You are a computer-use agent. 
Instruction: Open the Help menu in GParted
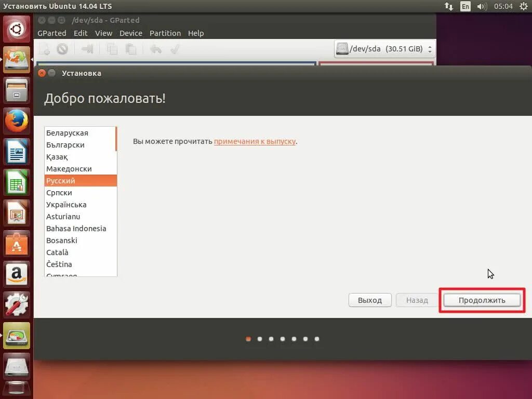point(196,33)
